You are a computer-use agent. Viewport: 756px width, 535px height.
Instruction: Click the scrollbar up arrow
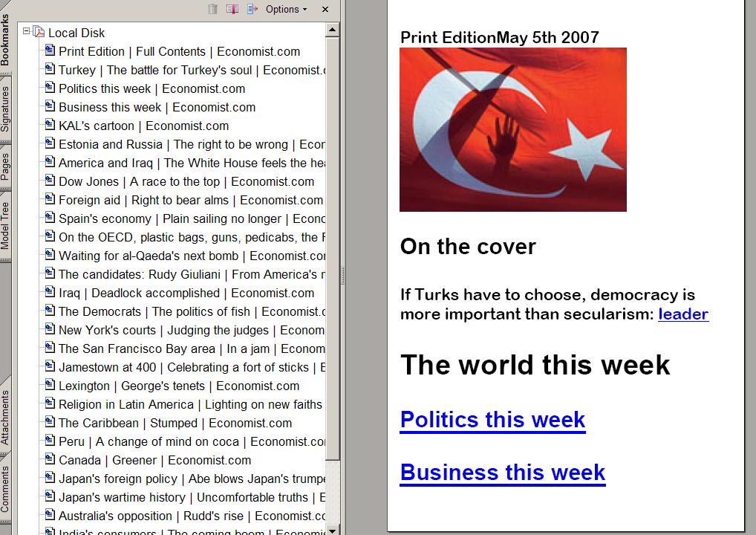[x=332, y=30]
